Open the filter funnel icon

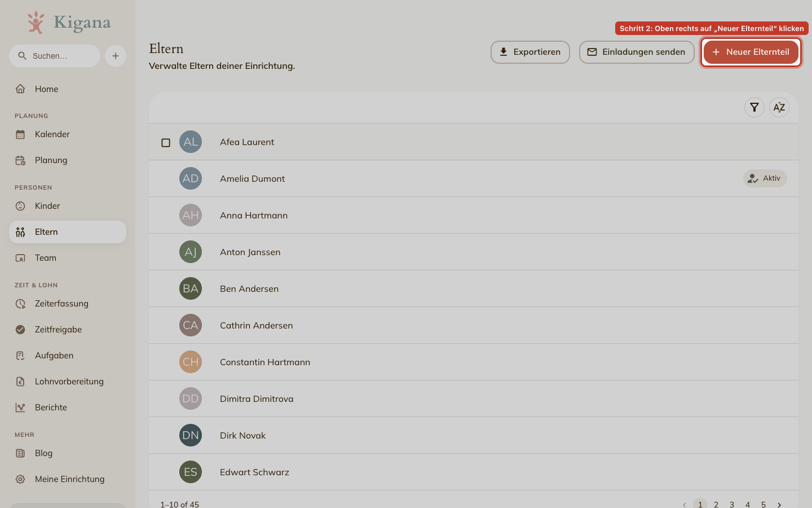[754, 107]
